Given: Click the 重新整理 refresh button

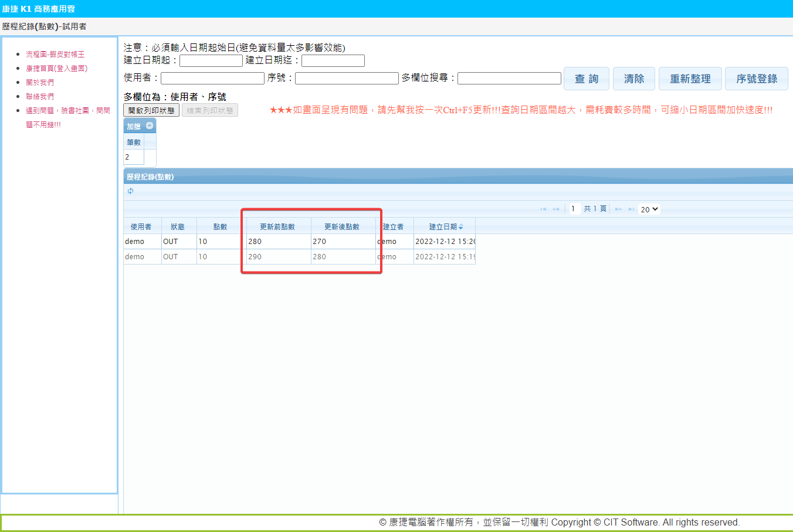Looking at the screenshot, I should (x=690, y=79).
